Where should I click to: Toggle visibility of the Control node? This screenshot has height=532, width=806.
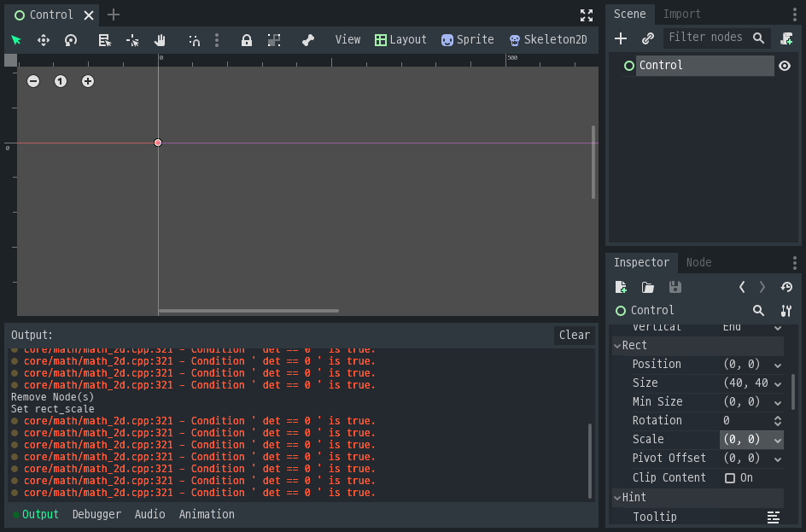pyautogui.click(x=784, y=65)
